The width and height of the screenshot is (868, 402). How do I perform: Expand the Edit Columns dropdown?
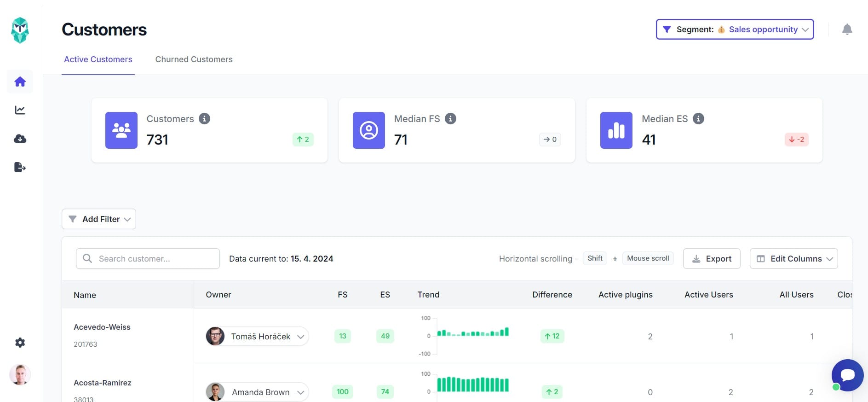tap(793, 259)
